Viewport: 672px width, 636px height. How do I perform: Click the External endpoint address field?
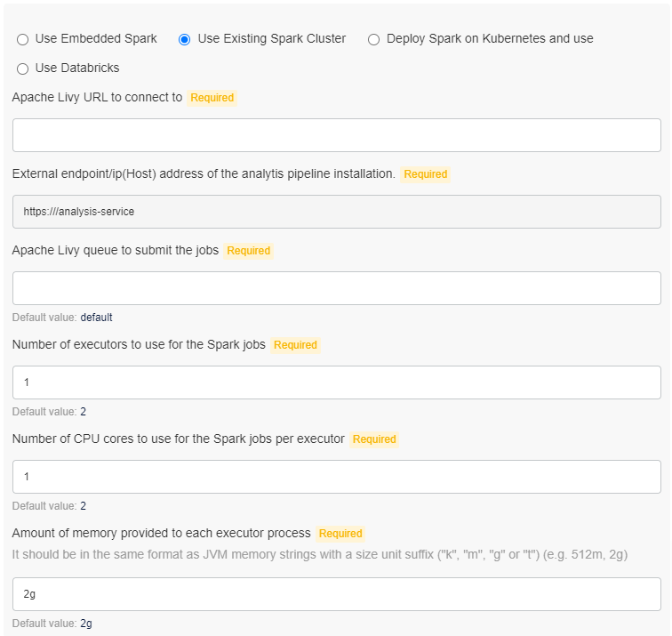click(336, 212)
